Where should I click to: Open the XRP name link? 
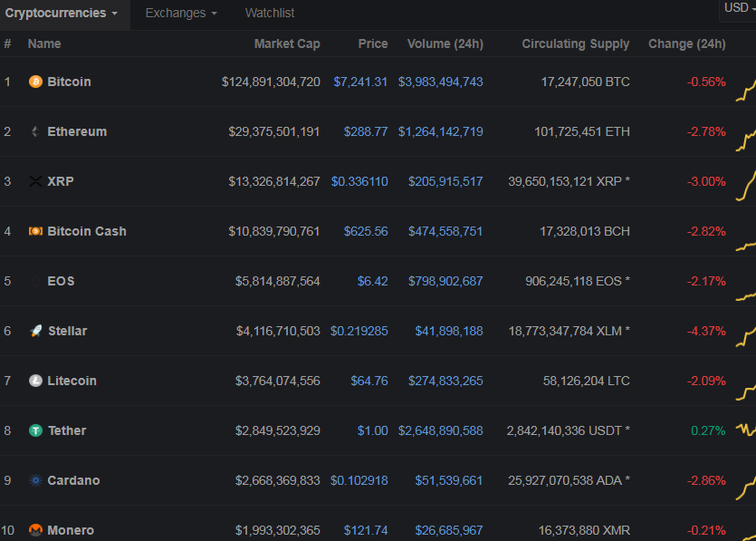pyautogui.click(x=61, y=181)
